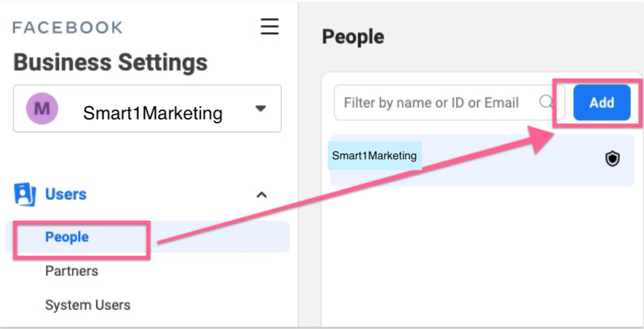644x329 pixels.
Task: Open System Users in the sidebar
Action: [87, 305]
